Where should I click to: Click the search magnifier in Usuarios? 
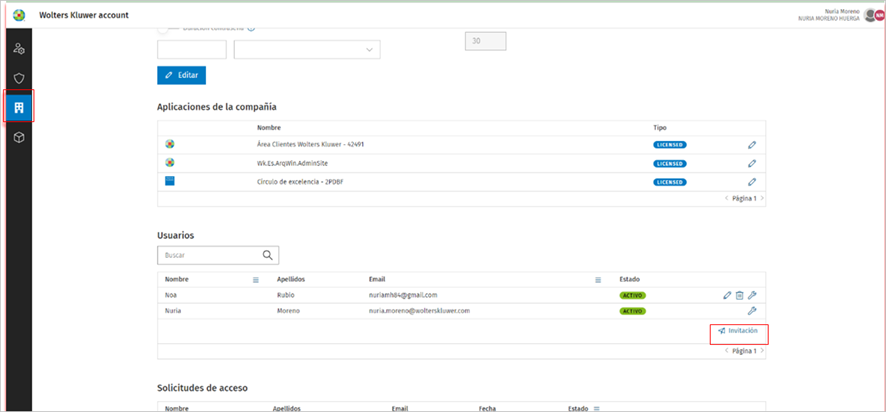(x=268, y=255)
